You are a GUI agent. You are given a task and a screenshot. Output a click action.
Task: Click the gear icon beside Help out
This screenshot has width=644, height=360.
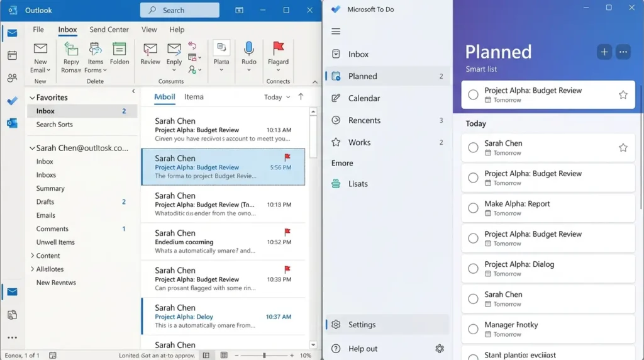pyautogui.click(x=440, y=349)
